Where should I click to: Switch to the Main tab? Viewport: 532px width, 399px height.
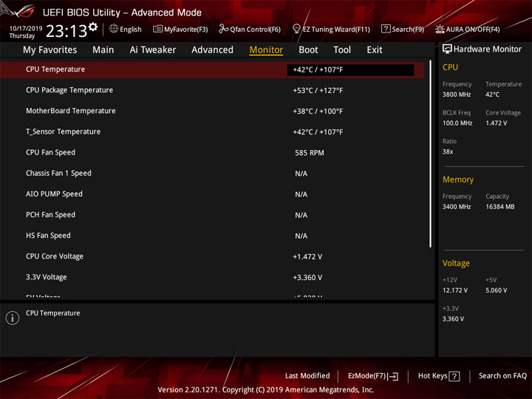click(x=103, y=50)
